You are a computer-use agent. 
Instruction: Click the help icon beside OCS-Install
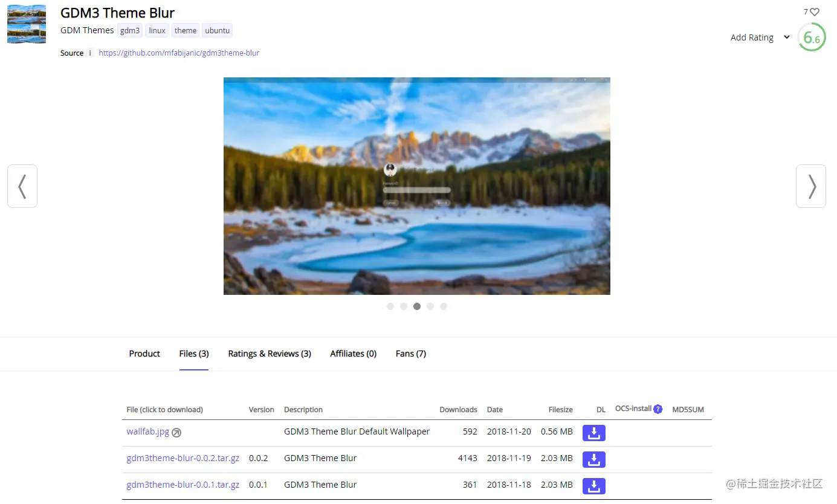(658, 409)
